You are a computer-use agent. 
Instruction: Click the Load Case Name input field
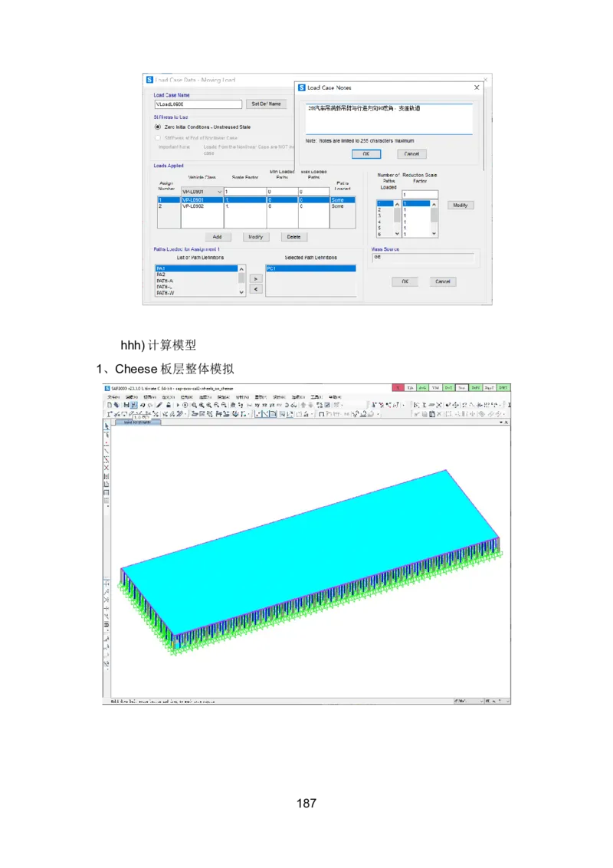(x=198, y=104)
